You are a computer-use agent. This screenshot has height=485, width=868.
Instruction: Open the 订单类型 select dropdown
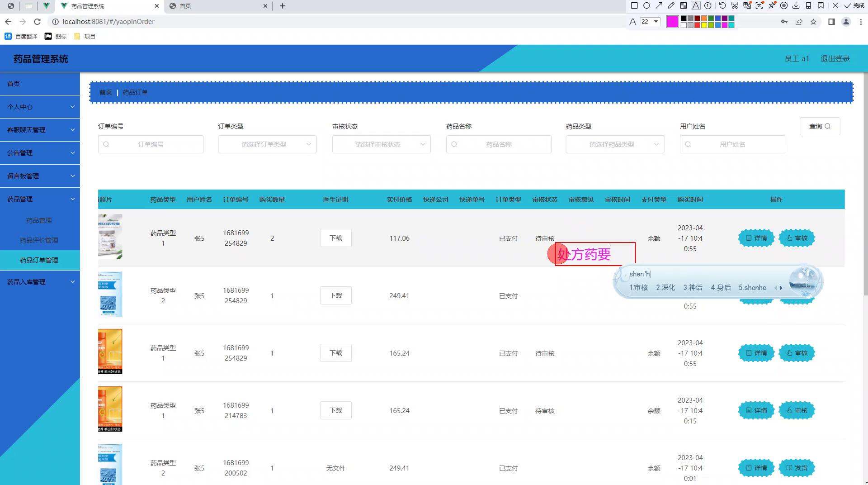[x=267, y=144]
